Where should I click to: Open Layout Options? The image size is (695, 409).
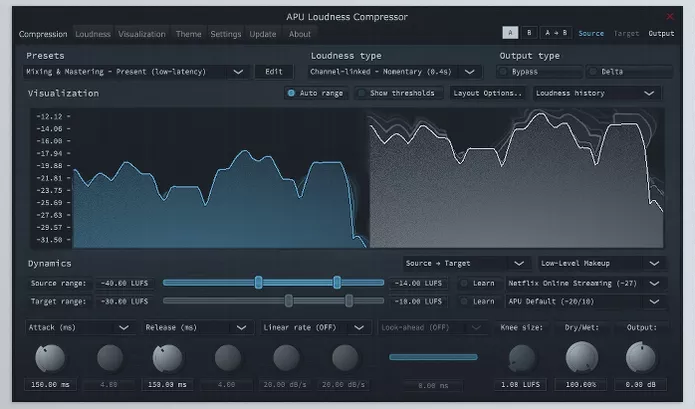(487, 93)
